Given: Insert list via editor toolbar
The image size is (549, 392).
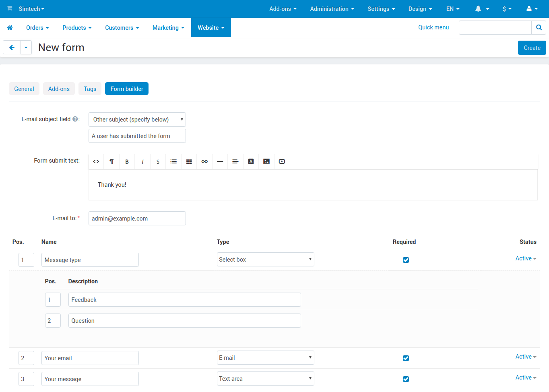Looking at the screenshot, I should pyautogui.click(x=173, y=161).
